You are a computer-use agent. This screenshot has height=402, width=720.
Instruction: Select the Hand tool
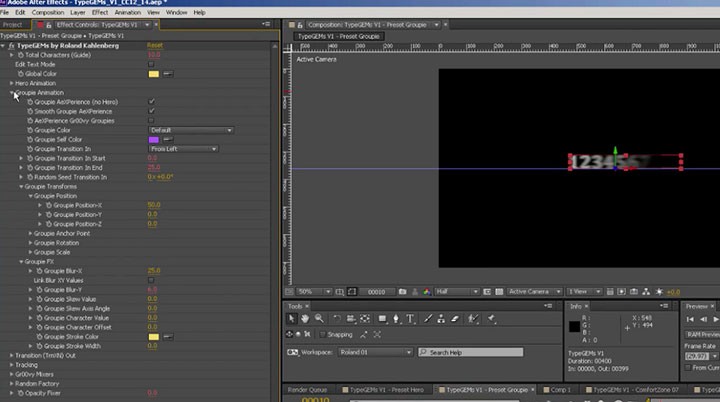[x=305, y=318]
